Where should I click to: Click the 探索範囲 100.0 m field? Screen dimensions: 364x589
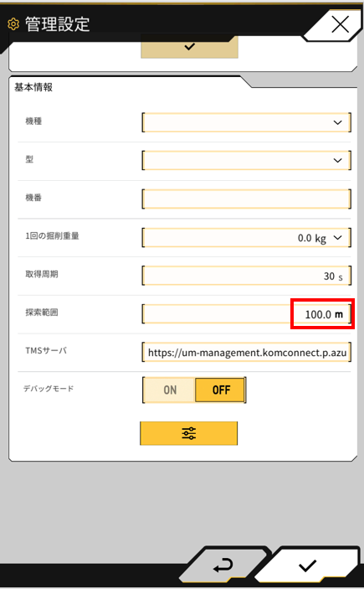coord(247,314)
